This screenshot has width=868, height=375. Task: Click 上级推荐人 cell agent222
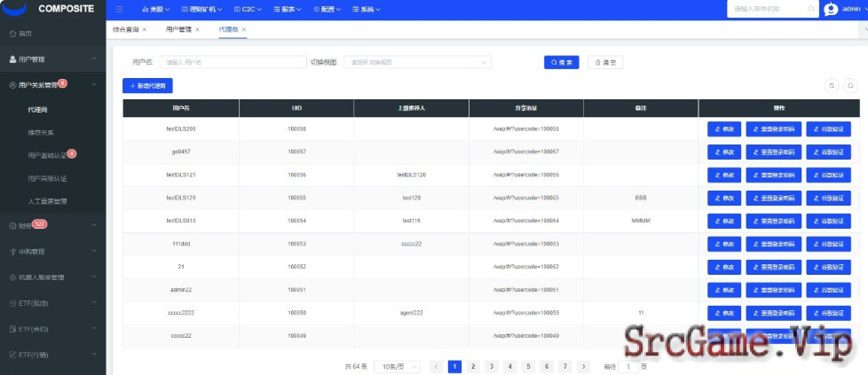pos(411,313)
